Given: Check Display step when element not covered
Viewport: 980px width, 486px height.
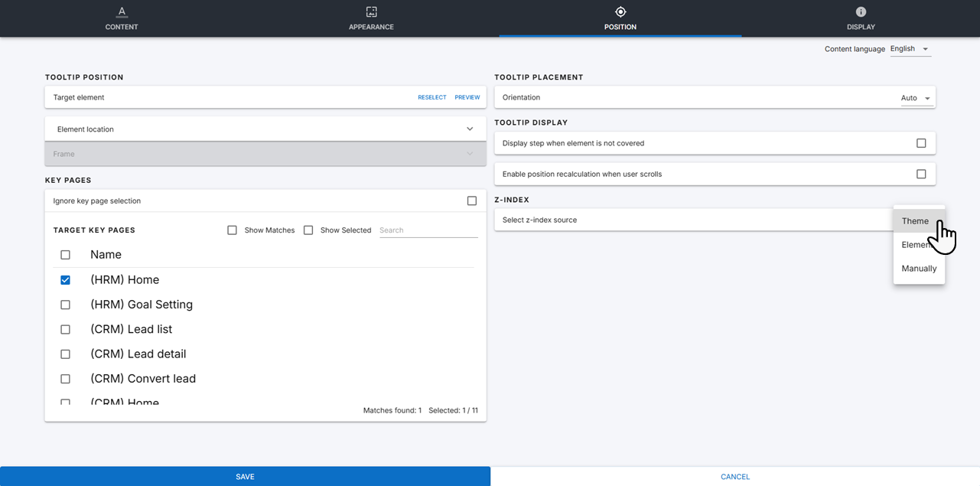Looking at the screenshot, I should pos(921,143).
